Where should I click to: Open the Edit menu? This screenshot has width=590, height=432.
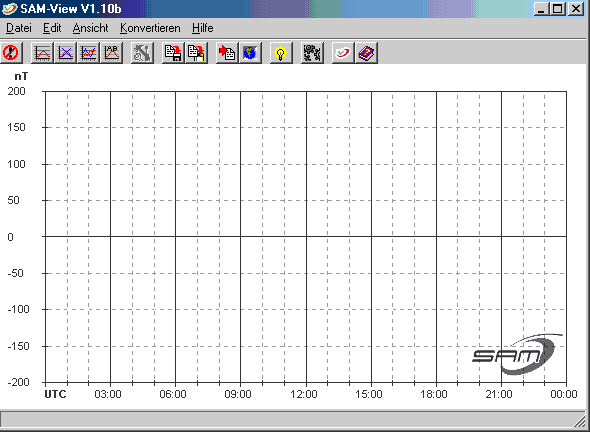coord(52,28)
